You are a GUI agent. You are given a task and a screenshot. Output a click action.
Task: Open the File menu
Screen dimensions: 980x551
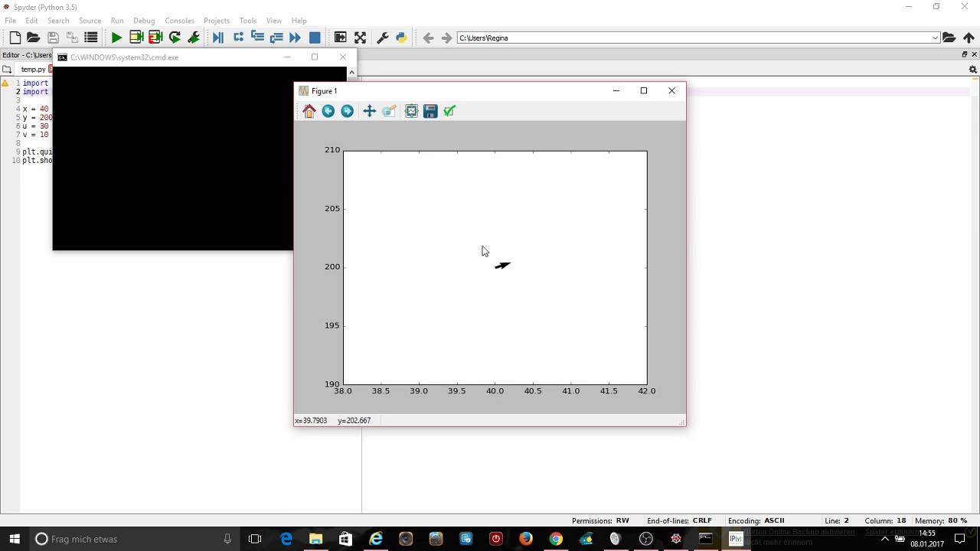click(11, 21)
